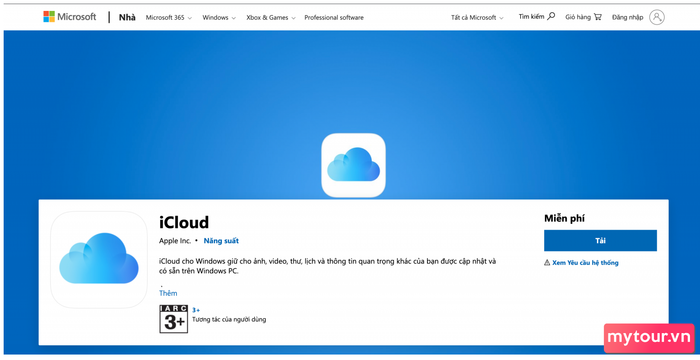700x360 pixels.
Task: Expand the Xbox & Games menu
Action: coord(271,18)
